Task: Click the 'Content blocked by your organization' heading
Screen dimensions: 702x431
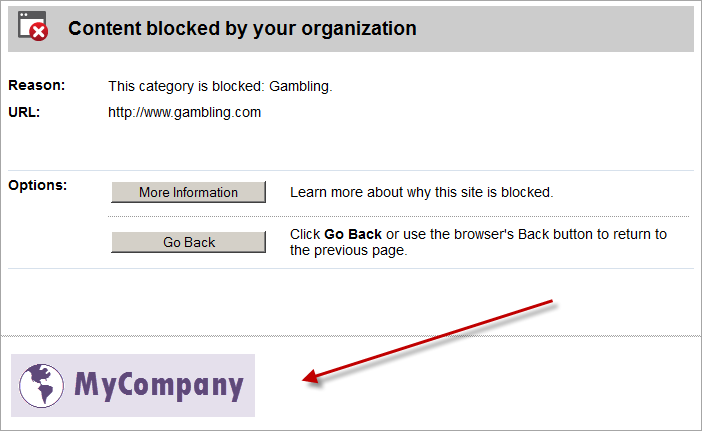Action: coord(242,29)
